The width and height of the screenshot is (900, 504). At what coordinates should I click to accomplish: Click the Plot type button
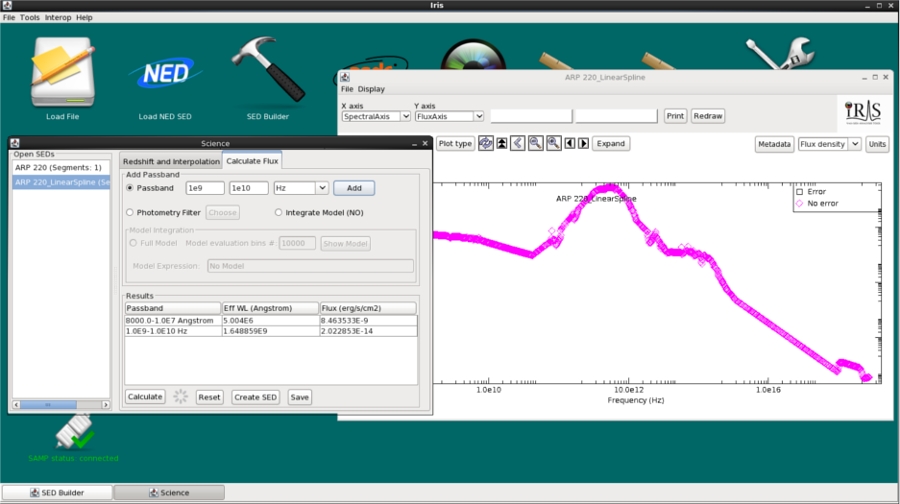[x=455, y=144]
